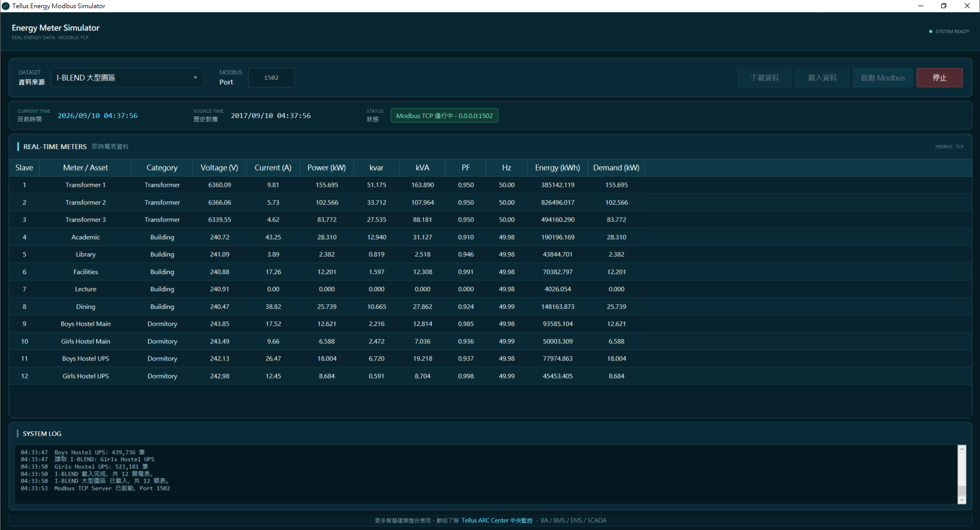Click the 下載資料 download data button

[x=765, y=78]
